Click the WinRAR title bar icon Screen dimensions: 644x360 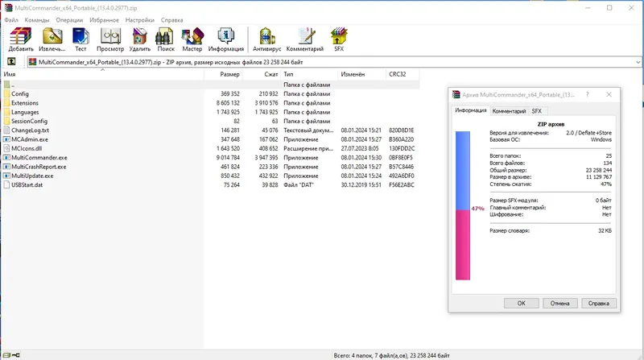(x=8, y=8)
